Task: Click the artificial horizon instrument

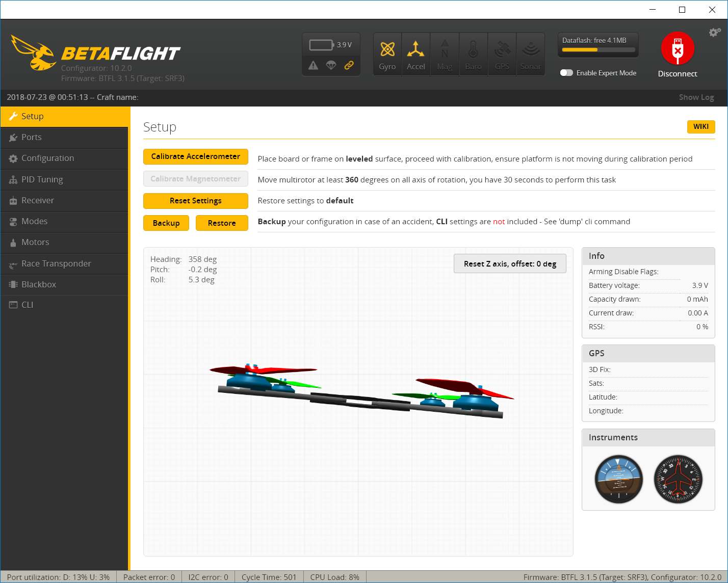Action: point(619,479)
